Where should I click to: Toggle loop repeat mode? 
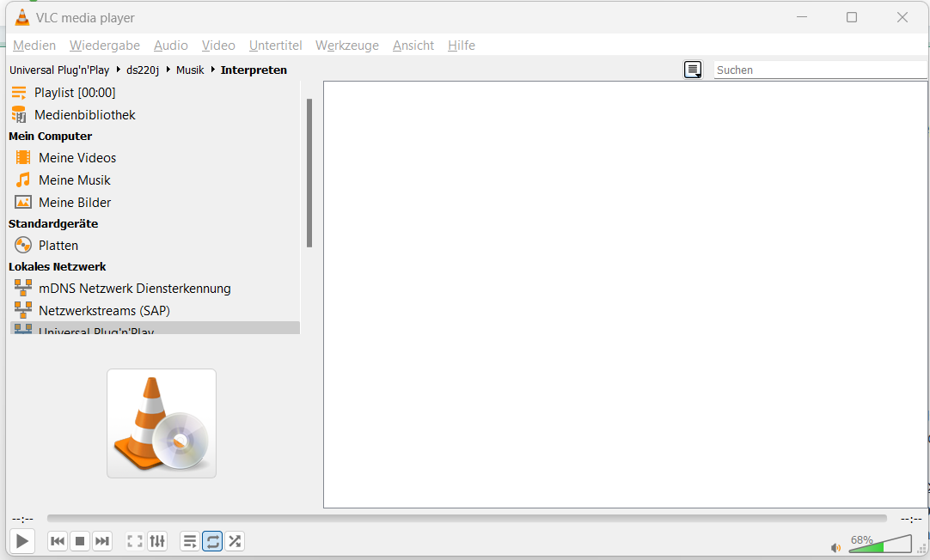[x=212, y=541]
